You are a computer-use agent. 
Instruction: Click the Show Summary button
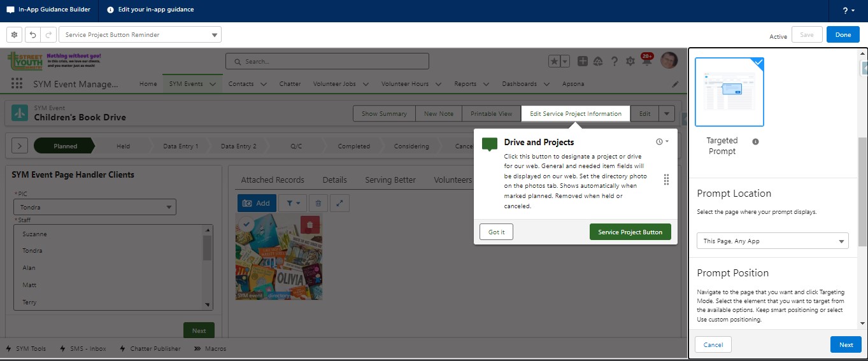384,113
